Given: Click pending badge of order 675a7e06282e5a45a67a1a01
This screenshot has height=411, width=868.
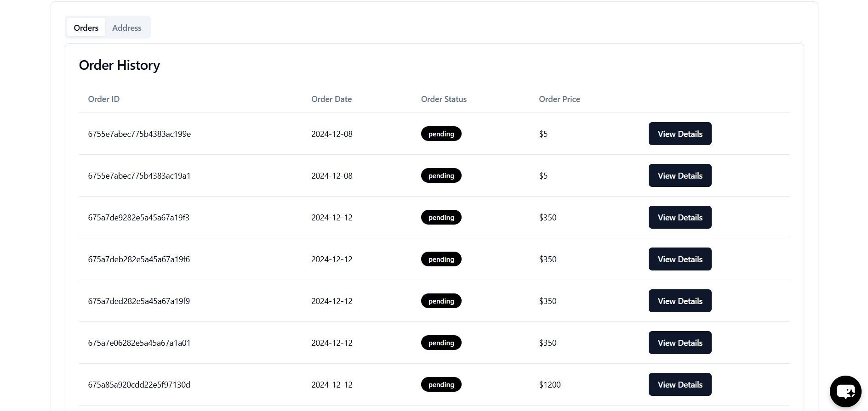Looking at the screenshot, I should pyautogui.click(x=441, y=343).
